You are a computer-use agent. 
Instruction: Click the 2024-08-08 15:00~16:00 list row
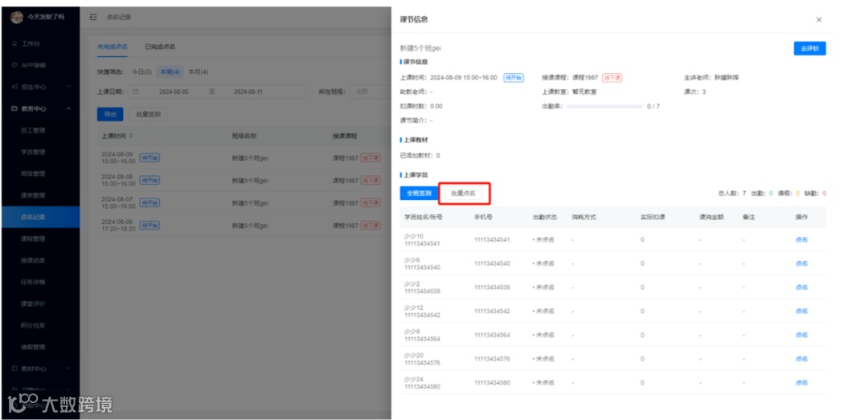pos(244,181)
